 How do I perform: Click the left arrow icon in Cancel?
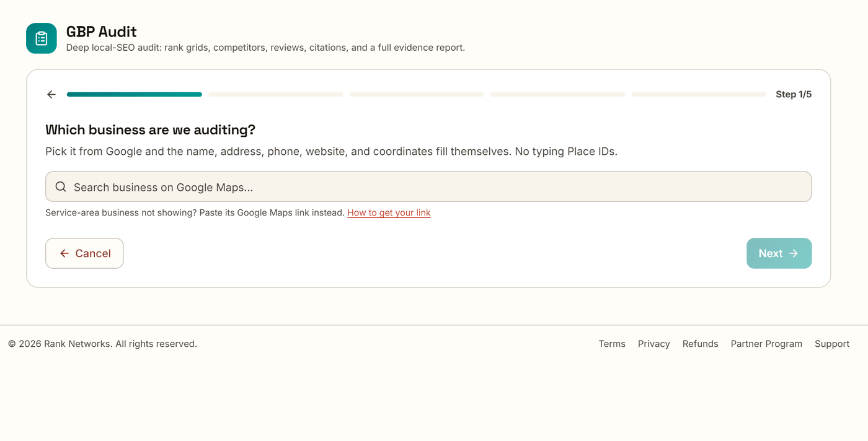[64, 253]
